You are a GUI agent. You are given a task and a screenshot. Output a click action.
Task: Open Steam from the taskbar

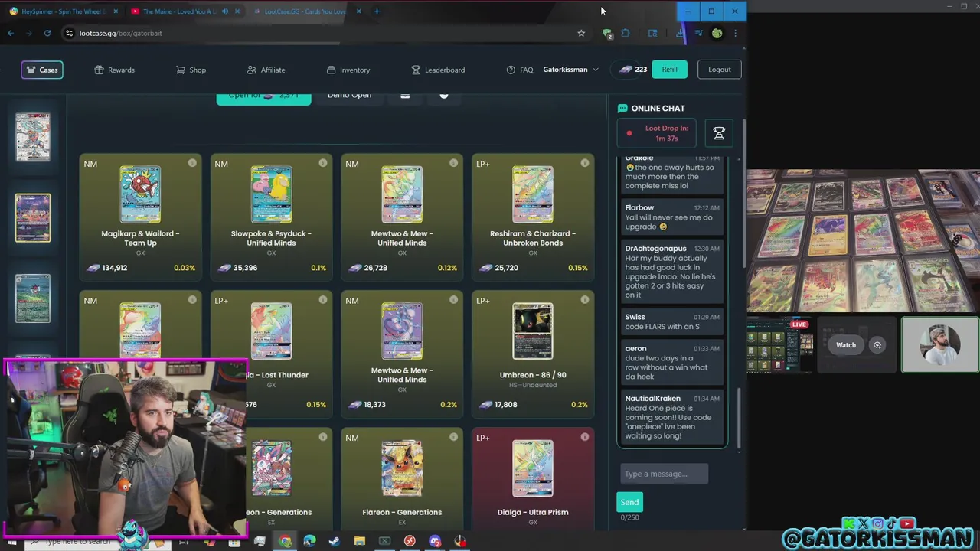[x=334, y=542]
